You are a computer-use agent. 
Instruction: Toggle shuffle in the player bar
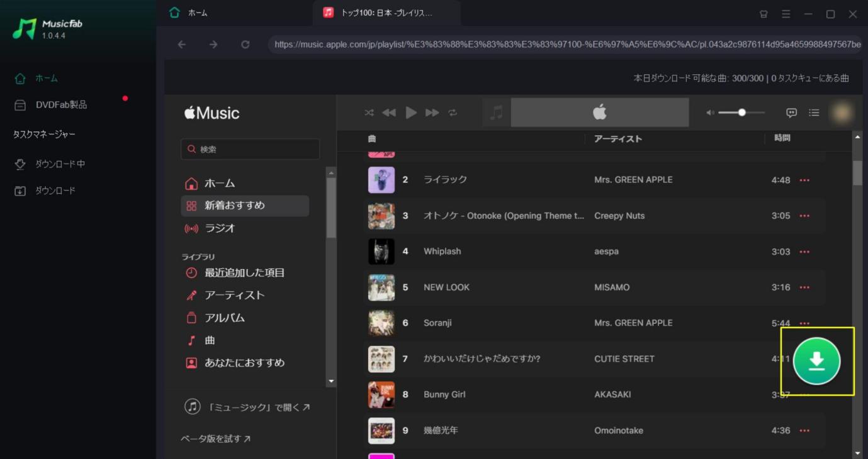point(369,113)
